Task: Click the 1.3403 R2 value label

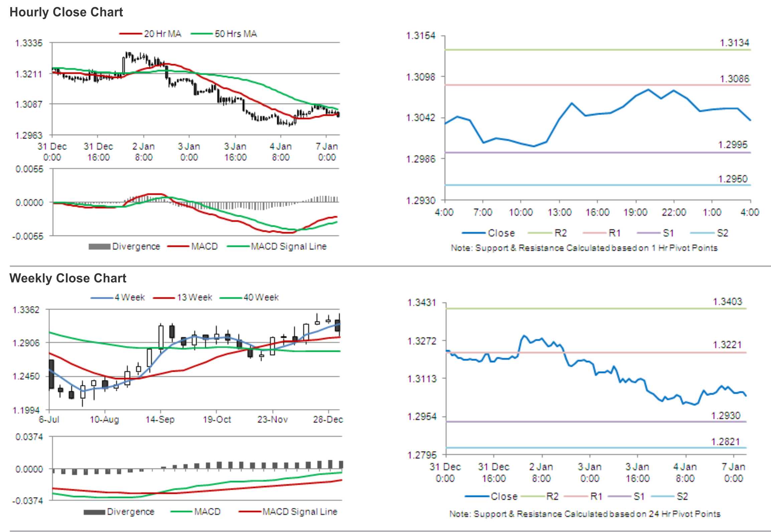Action: pos(727,302)
